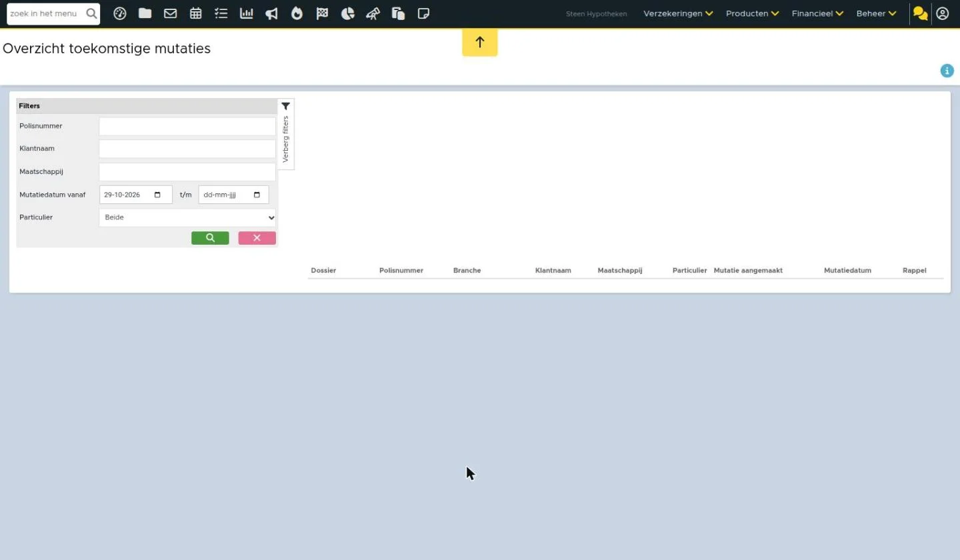Click the blue info icon
Screen dimensions: 960x560
[x=947, y=71]
